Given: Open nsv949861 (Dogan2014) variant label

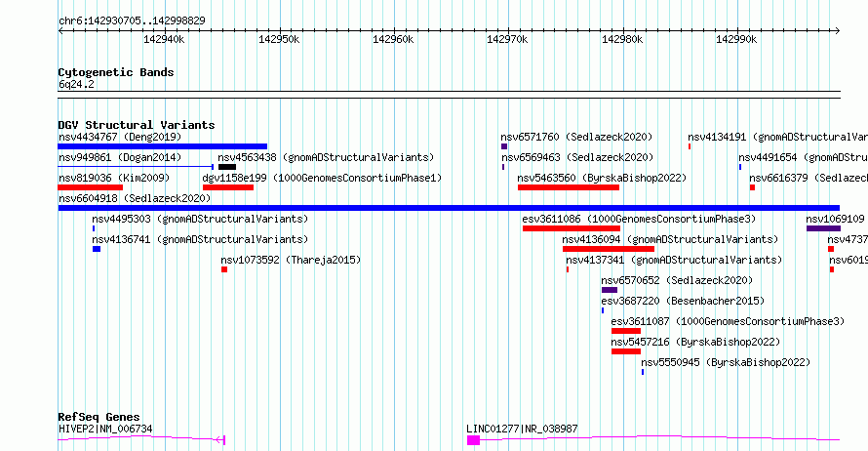Looking at the screenshot, I should point(120,157).
